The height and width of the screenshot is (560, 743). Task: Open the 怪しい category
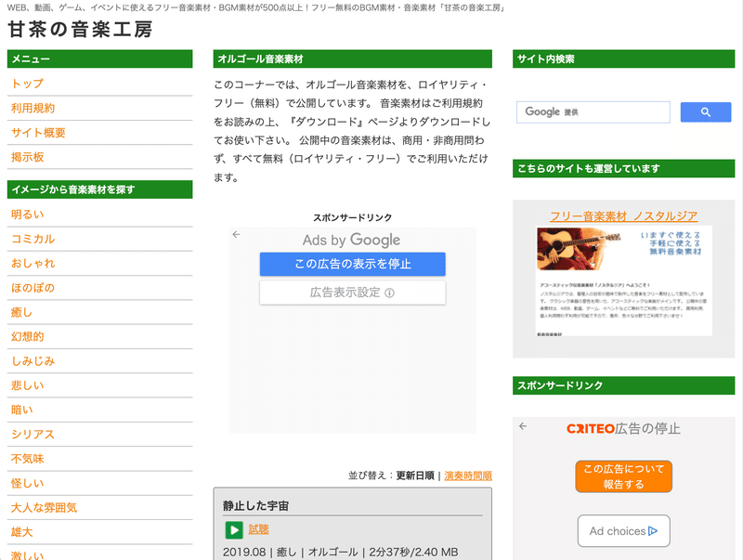[28, 483]
